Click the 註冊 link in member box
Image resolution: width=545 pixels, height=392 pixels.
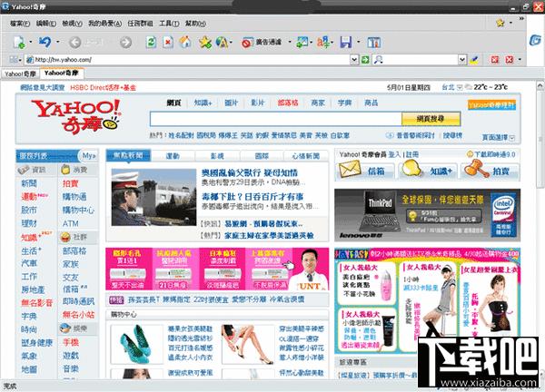[x=412, y=154]
